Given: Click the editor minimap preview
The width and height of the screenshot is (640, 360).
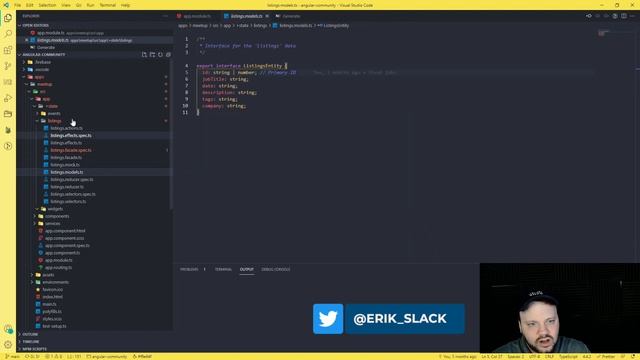Looking at the screenshot, I should [603, 33].
